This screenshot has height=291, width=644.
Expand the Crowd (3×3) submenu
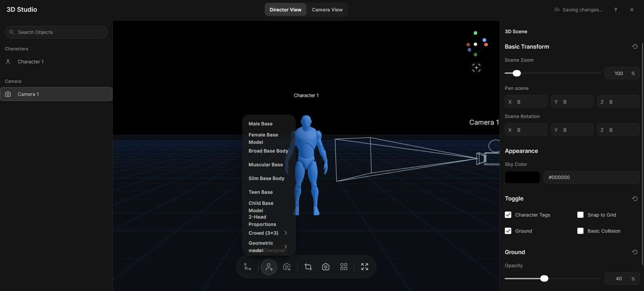pos(268,233)
